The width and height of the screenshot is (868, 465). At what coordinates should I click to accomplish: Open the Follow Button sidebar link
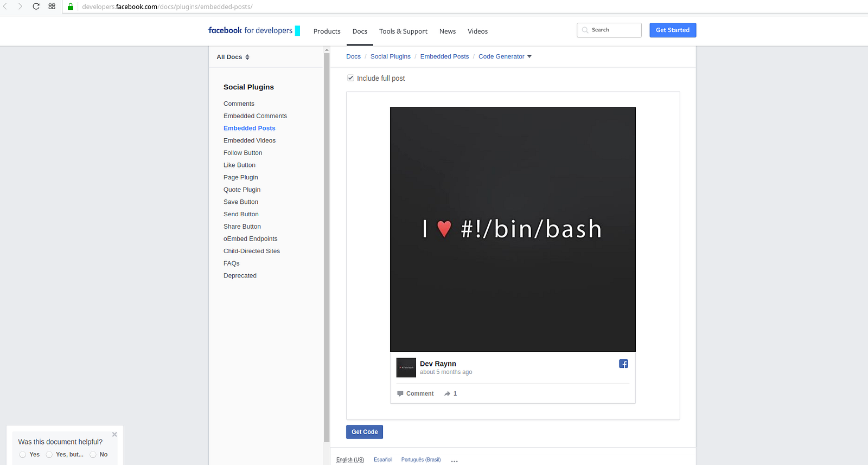[242, 153]
